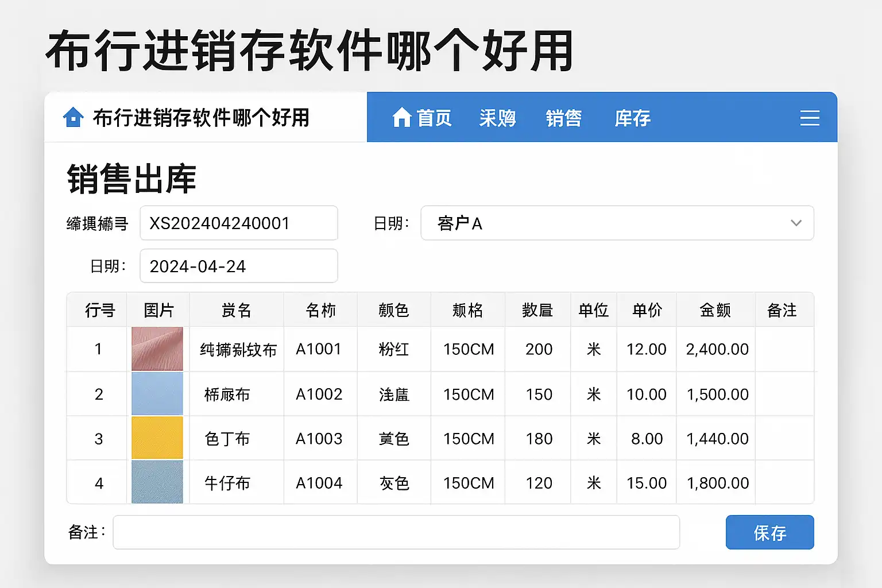882x588 pixels.
Task: Click the 数量 cell showing 180
Action: (539, 439)
